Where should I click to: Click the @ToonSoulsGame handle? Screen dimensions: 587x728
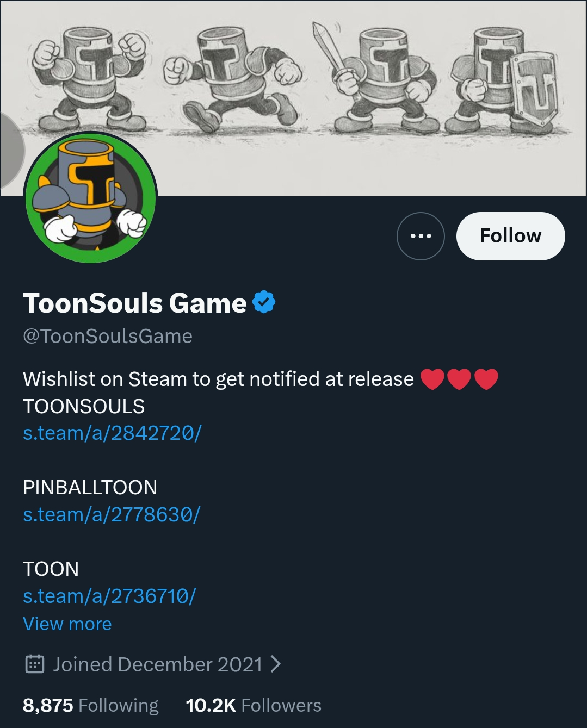[108, 336]
